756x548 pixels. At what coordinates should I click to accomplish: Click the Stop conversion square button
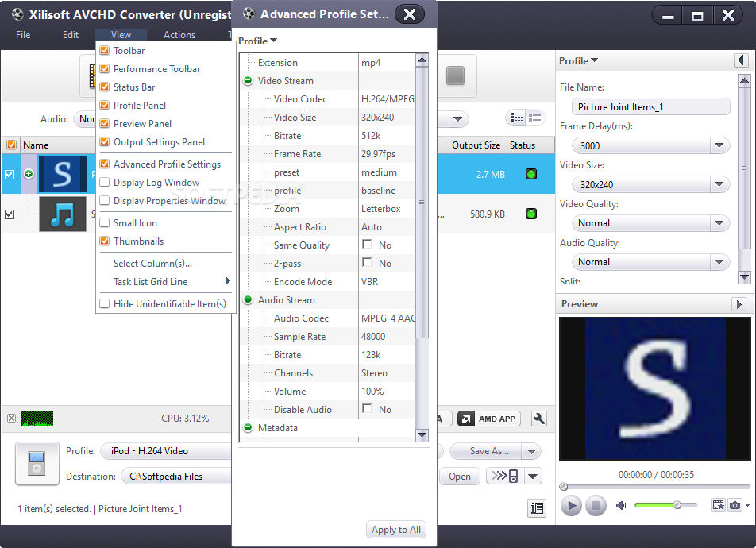coord(455,75)
